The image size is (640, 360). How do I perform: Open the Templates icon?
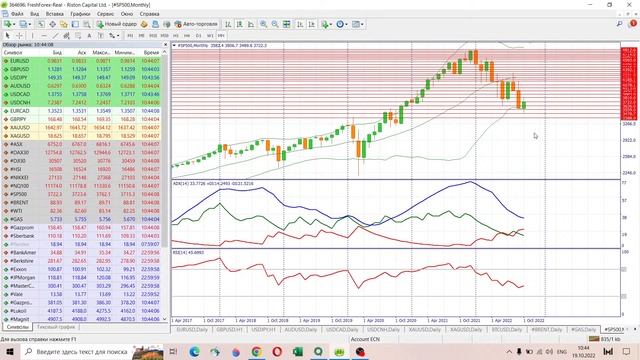356,24
